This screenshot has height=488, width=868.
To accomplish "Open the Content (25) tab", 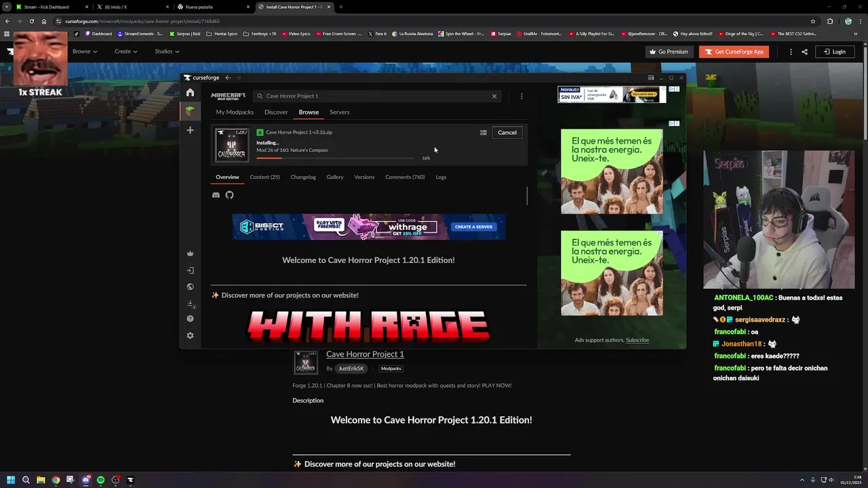I will coord(264,177).
